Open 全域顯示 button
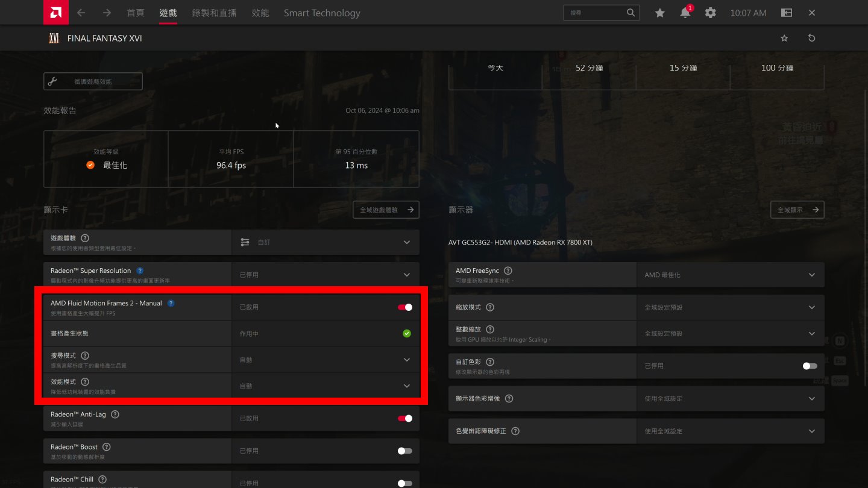 pyautogui.click(x=797, y=210)
